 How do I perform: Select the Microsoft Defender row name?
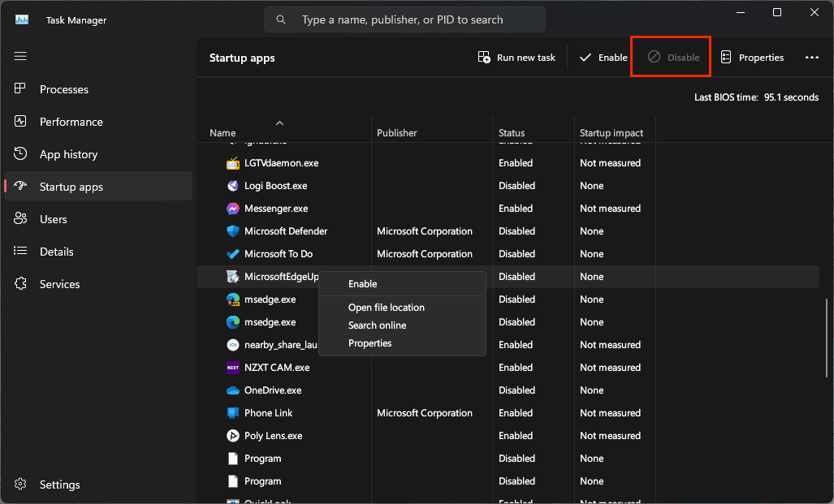pyautogui.click(x=286, y=231)
